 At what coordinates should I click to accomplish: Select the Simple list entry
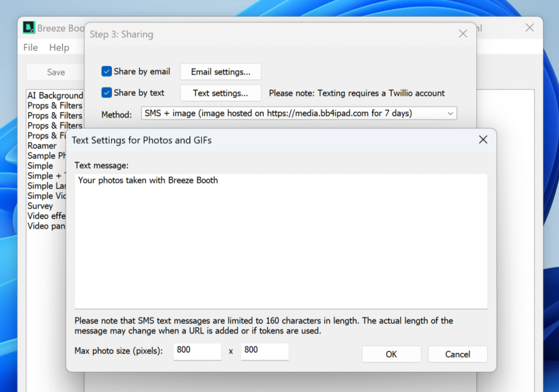(40, 166)
